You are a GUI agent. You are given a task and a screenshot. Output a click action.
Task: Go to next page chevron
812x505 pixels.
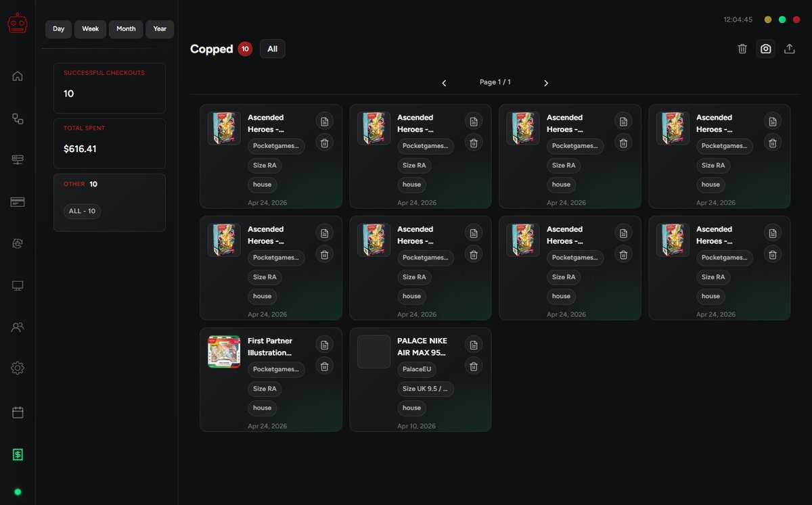(x=546, y=83)
